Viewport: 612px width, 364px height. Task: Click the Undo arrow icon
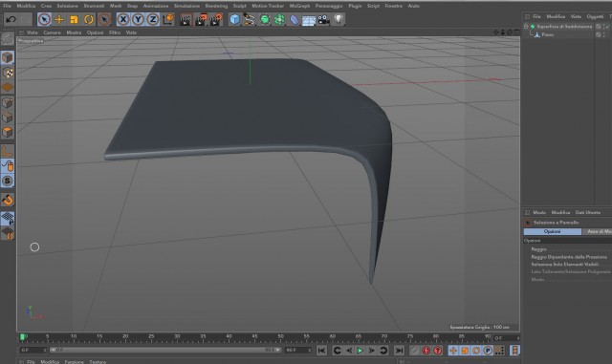tap(11, 19)
